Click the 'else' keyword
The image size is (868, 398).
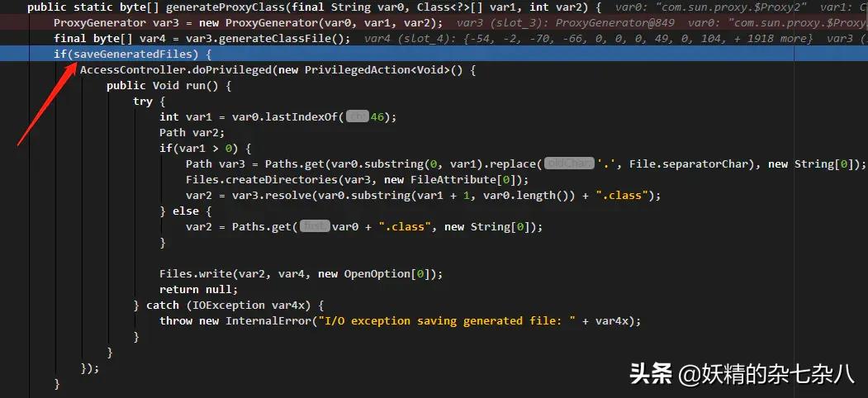186,211
